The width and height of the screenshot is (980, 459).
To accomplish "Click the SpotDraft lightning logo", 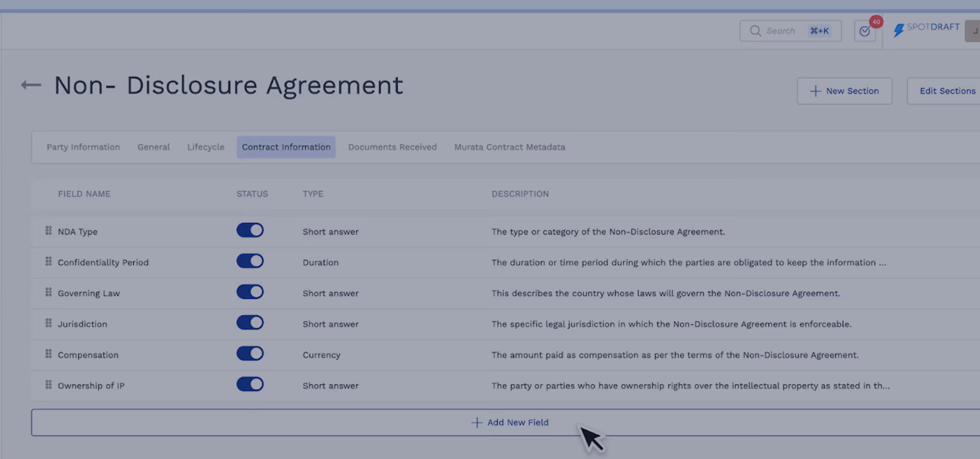I will pyautogui.click(x=898, y=30).
